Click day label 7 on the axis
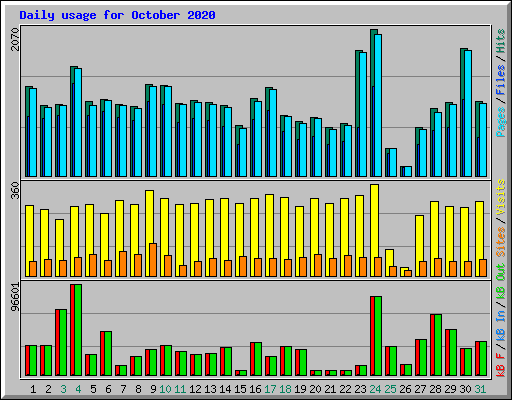 123,389
